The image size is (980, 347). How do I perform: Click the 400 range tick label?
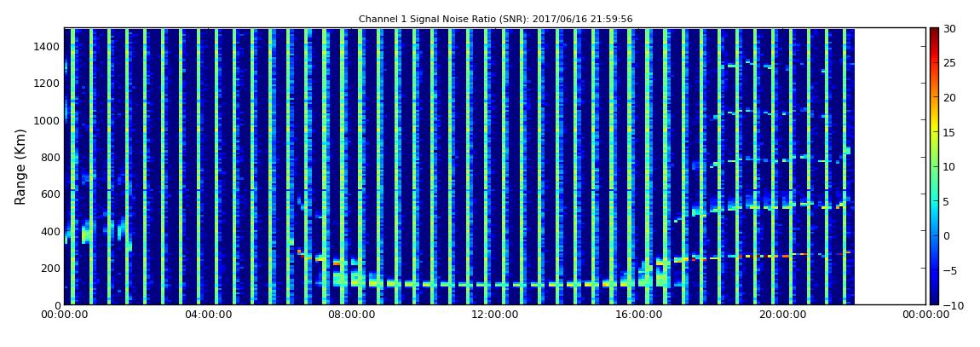(x=50, y=232)
